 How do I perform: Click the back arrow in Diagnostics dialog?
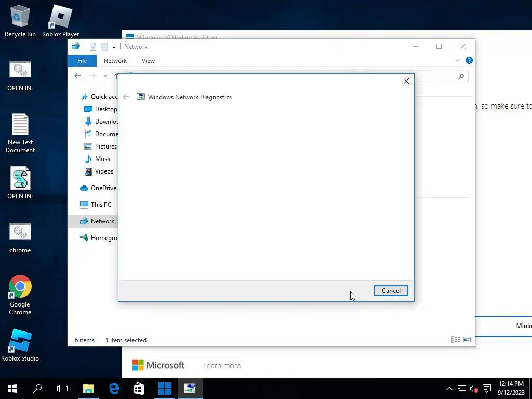tap(126, 97)
